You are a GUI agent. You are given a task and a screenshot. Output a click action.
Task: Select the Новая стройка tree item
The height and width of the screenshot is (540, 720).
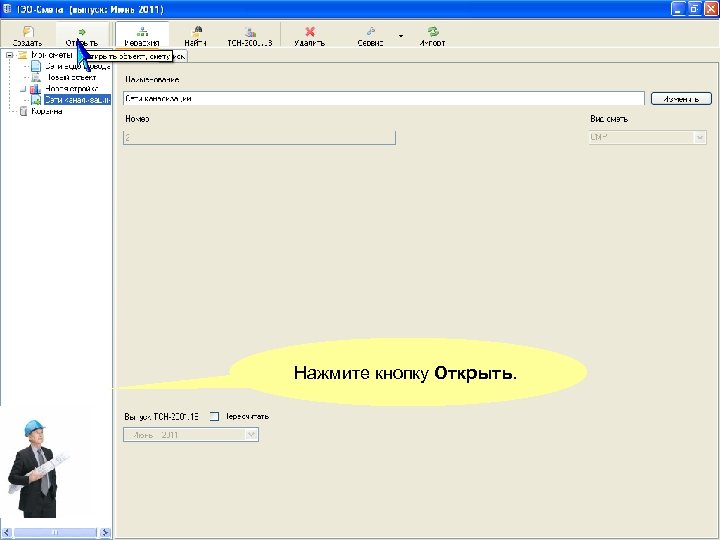point(71,88)
